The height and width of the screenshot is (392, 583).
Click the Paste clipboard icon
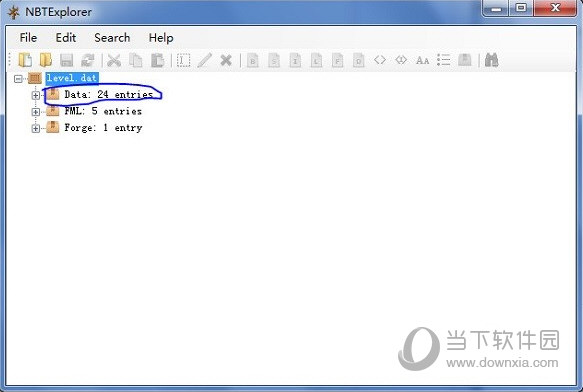click(x=157, y=60)
